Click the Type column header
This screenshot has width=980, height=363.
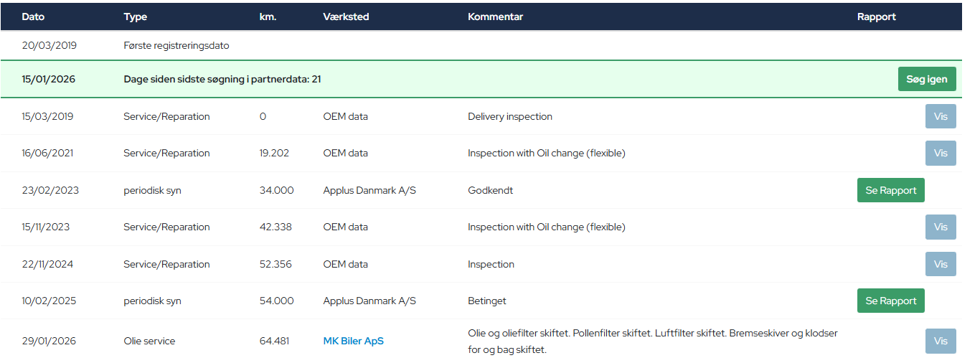pos(135,16)
